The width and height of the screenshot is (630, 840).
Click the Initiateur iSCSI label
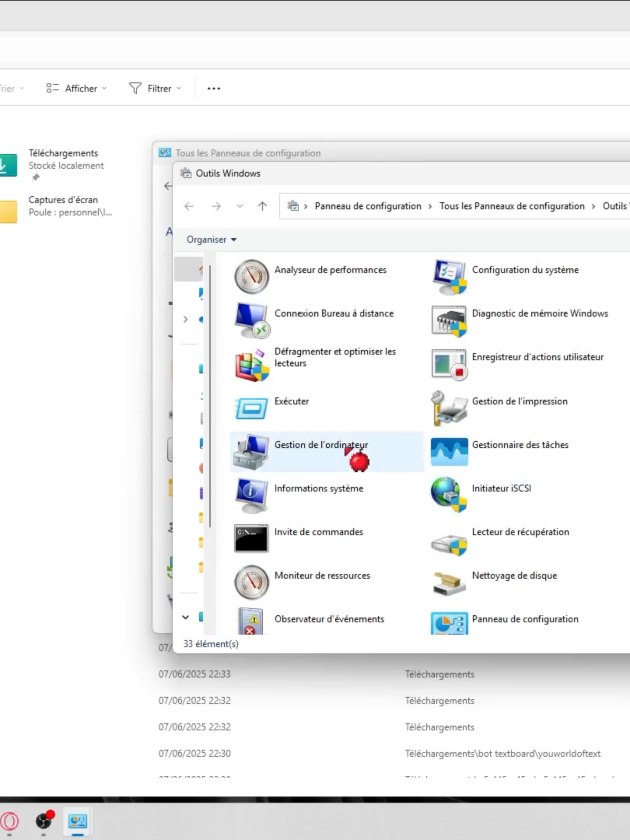click(501, 488)
